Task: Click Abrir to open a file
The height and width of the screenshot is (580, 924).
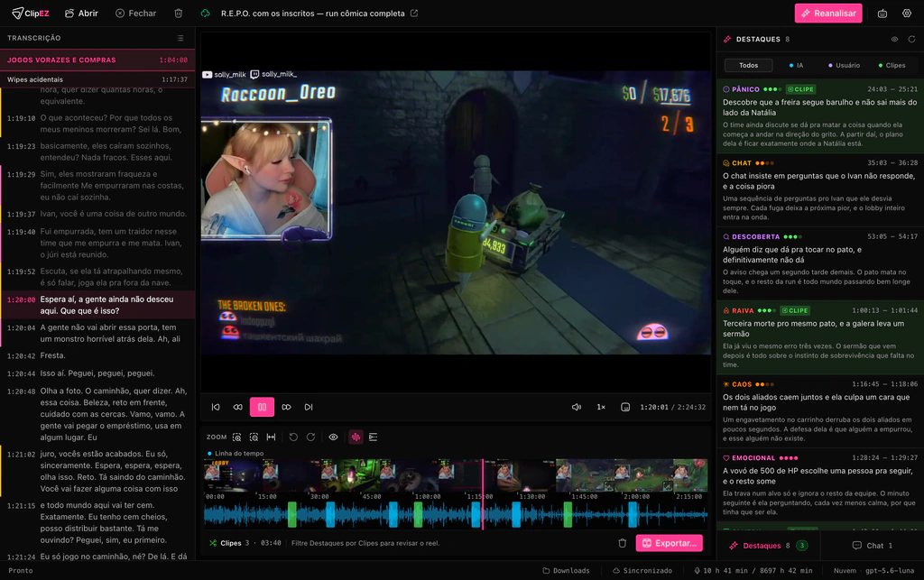Action: point(81,13)
